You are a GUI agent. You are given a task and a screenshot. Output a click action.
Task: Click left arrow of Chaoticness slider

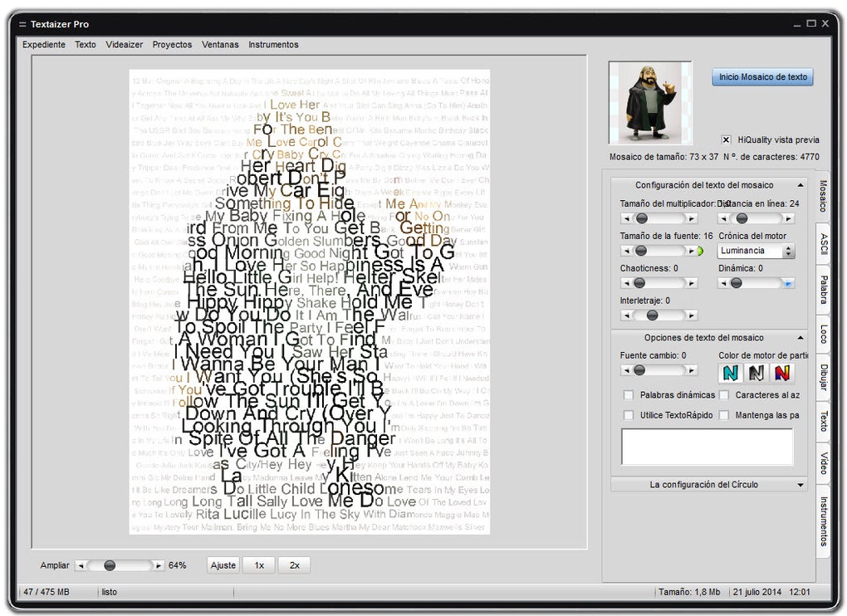pos(627,283)
